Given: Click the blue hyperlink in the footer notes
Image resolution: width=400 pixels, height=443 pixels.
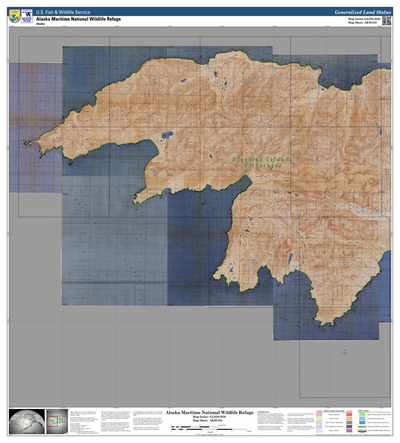Looking at the screenshot, I should pyautogui.click(x=147, y=427).
